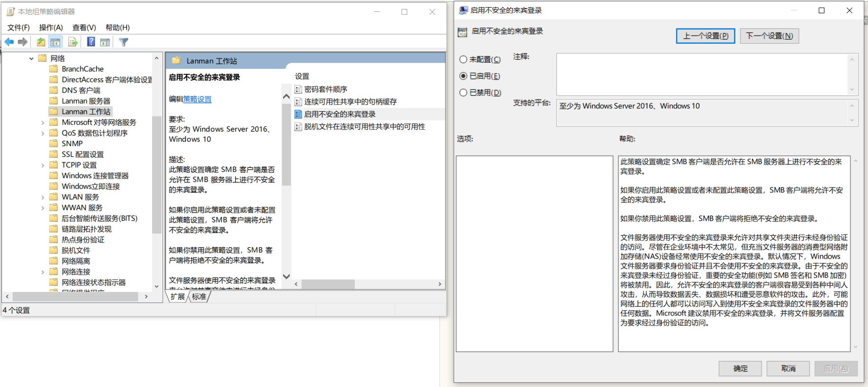This screenshot has width=868, height=387.
Task: Click the gray Forward arrow in toolbar
Action: [x=22, y=42]
